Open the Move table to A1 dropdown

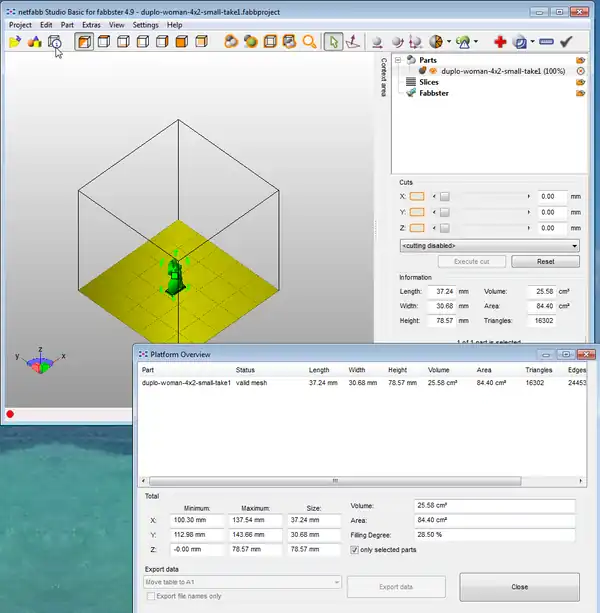pos(242,582)
